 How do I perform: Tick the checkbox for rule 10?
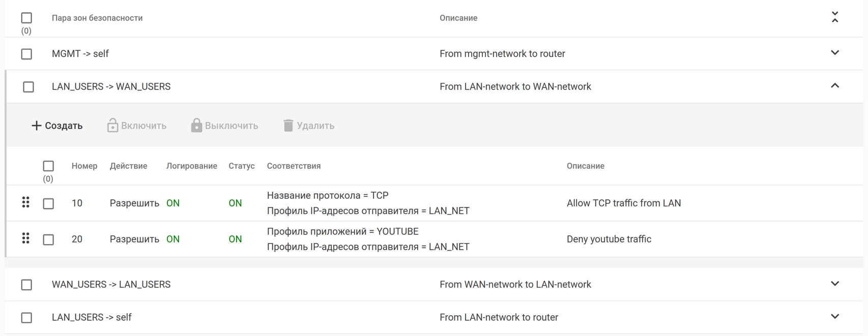point(48,204)
